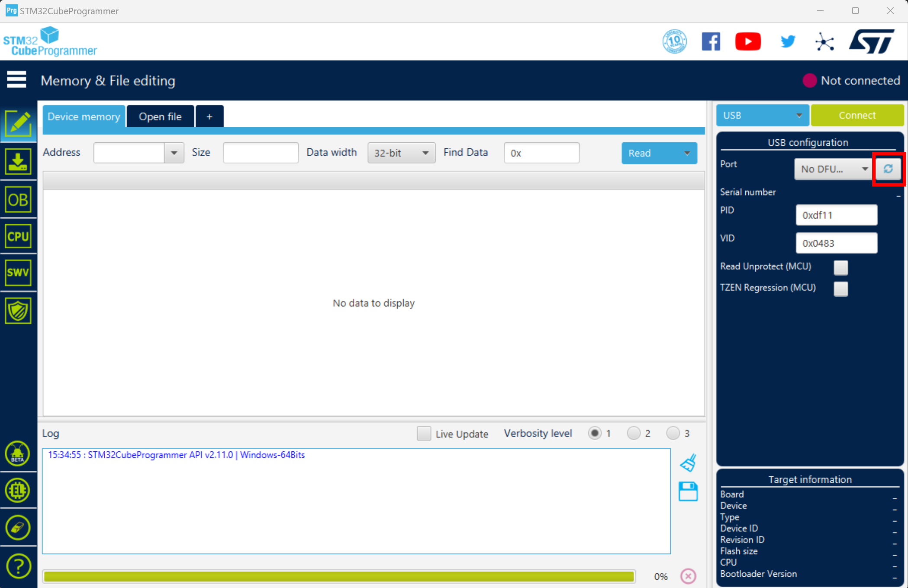Click the Connect button
Screen dimensions: 908x588
click(x=856, y=115)
